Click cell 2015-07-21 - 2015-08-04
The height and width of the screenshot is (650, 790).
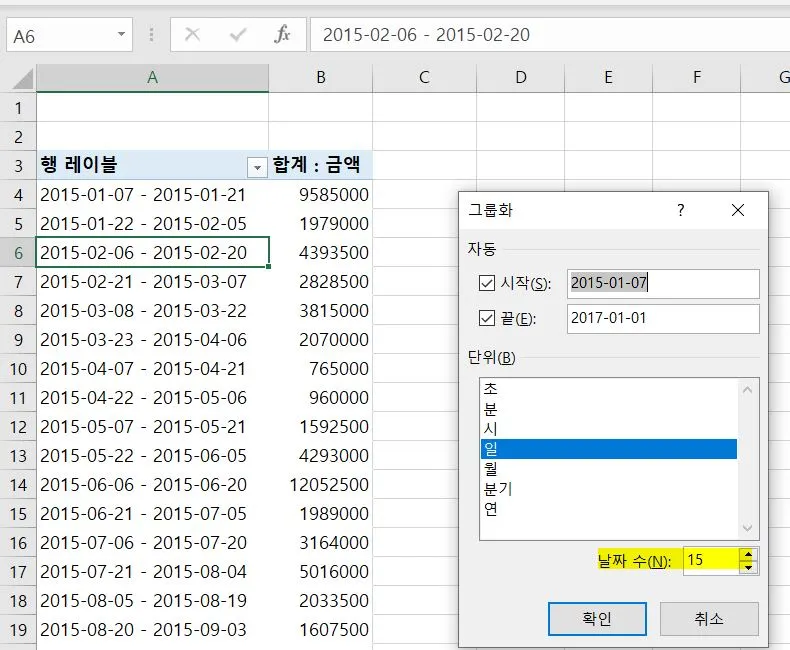153,572
